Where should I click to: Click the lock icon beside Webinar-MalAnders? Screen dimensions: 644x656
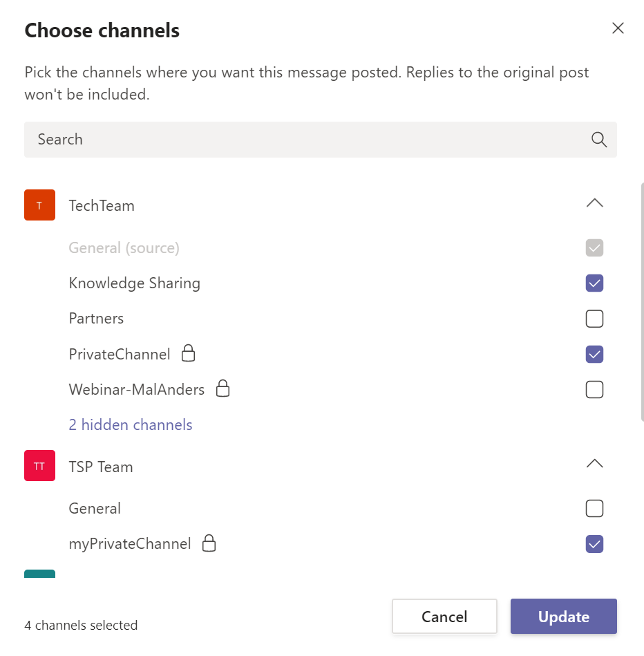tap(222, 389)
